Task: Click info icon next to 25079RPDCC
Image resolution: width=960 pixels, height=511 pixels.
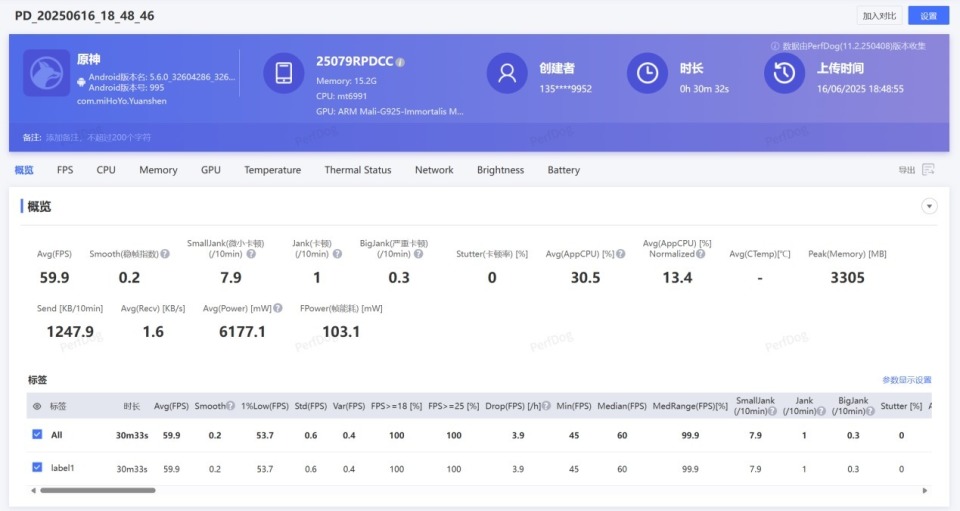Action: click(x=400, y=62)
